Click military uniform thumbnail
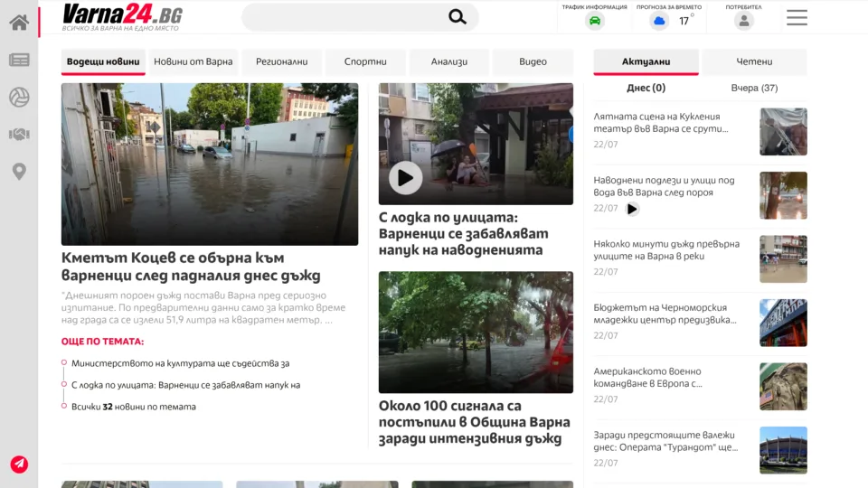Image resolution: width=868 pixels, height=488 pixels. 783,386
